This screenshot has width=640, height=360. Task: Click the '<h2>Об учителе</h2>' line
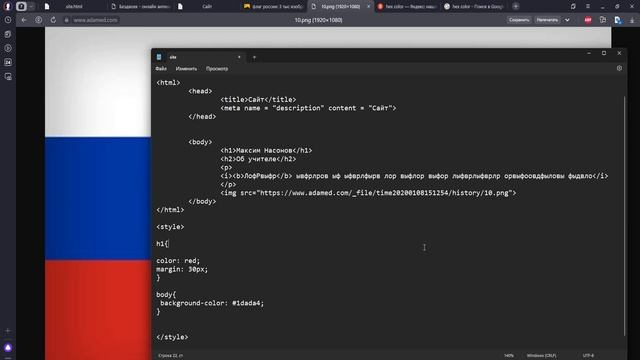click(258, 159)
